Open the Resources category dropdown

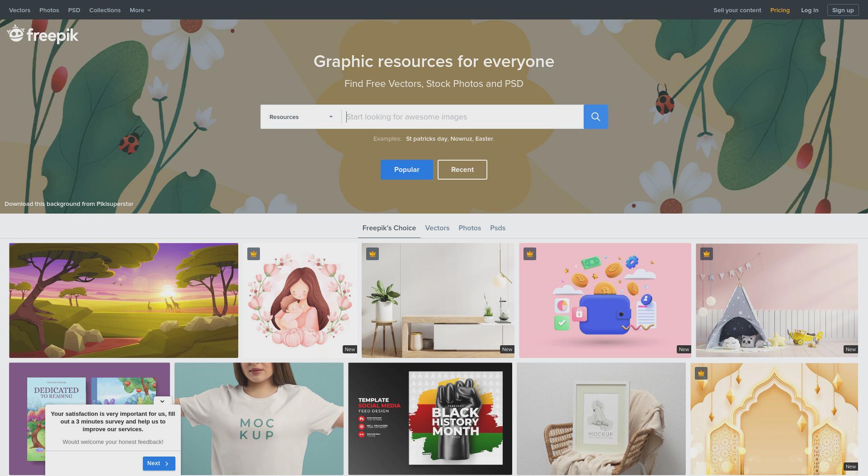(301, 117)
